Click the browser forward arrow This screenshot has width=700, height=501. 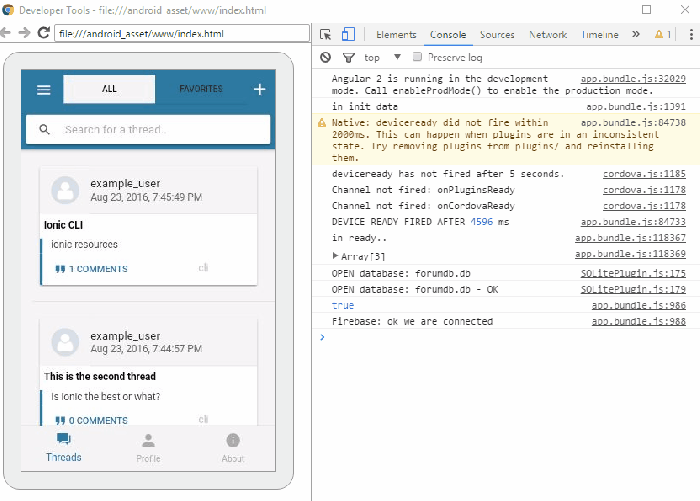24,33
